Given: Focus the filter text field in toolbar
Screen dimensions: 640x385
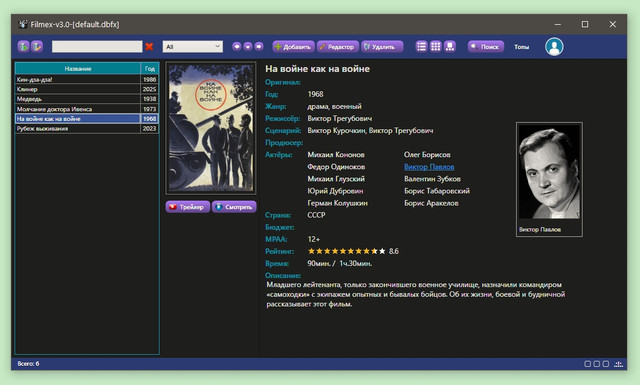Looking at the screenshot, I should pyautogui.click(x=97, y=47).
